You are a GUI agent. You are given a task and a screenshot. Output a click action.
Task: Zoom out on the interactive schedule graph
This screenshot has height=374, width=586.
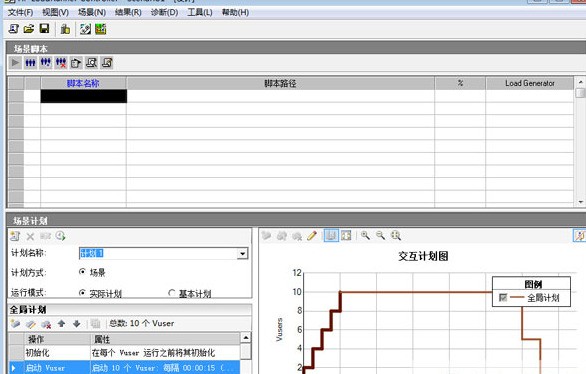click(x=380, y=235)
